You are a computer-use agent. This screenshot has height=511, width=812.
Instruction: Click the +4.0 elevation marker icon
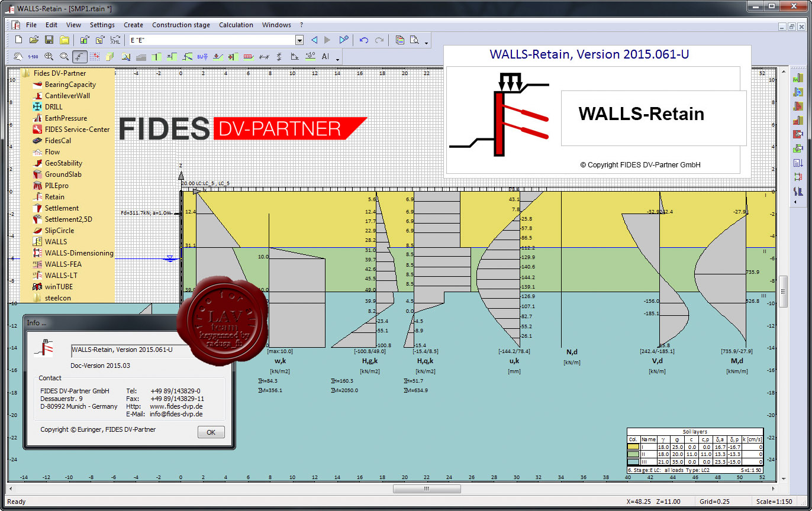pyautogui.click(x=310, y=57)
